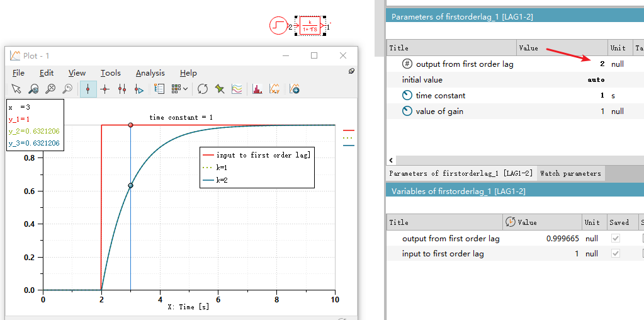This screenshot has height=320, width=644.
Task: Open the grid layout dropdown arrow
Action: (185, 89)
